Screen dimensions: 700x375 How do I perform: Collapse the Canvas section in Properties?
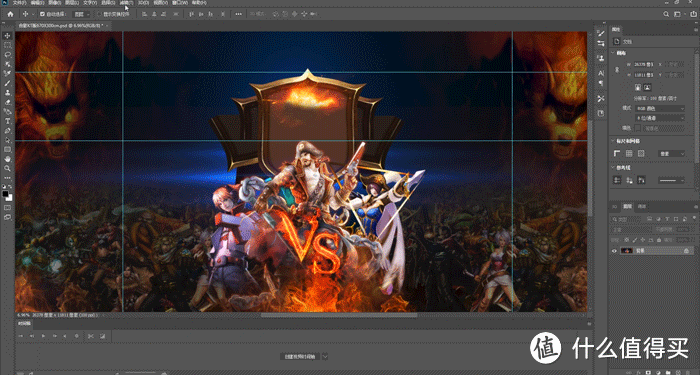pyautogui.click(x=612, y=53)
